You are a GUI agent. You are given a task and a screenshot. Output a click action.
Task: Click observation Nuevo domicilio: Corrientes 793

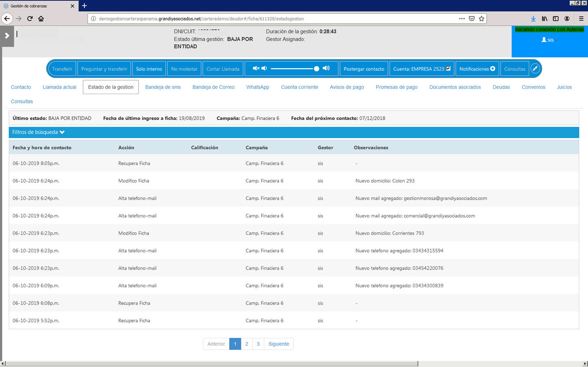[390, 233]
